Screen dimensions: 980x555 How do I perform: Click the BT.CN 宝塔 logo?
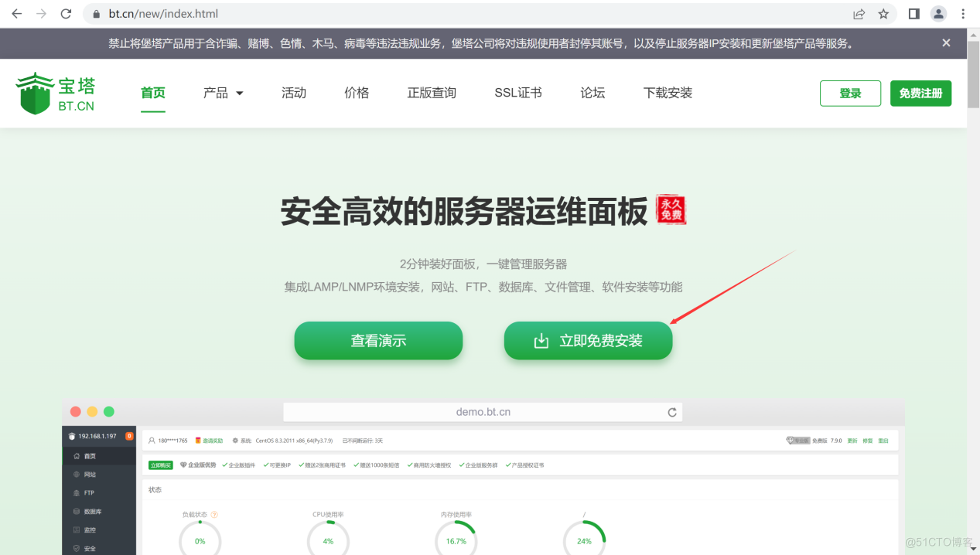click(x=56, y=94)
